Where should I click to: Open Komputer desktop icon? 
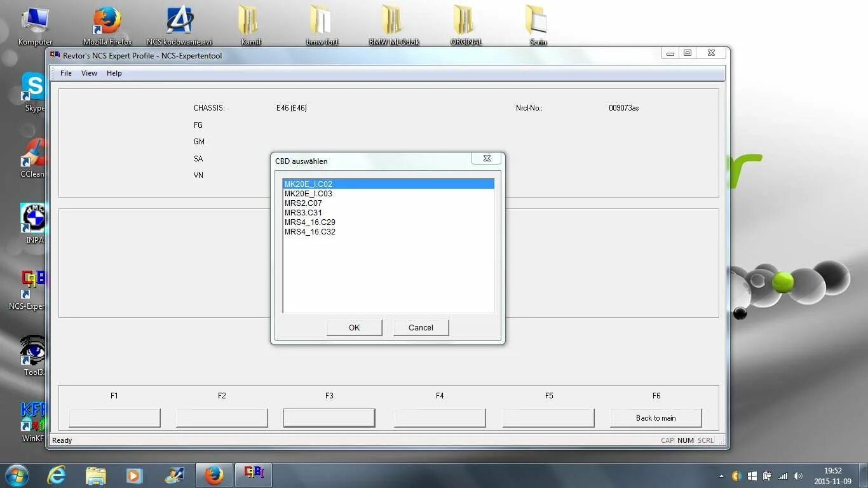click(35, 25)
